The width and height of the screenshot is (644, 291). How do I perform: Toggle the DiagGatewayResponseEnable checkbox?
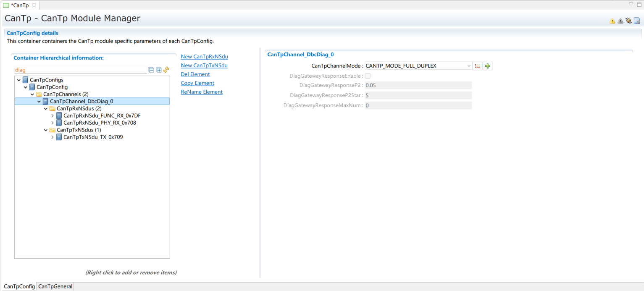(368, 76)
